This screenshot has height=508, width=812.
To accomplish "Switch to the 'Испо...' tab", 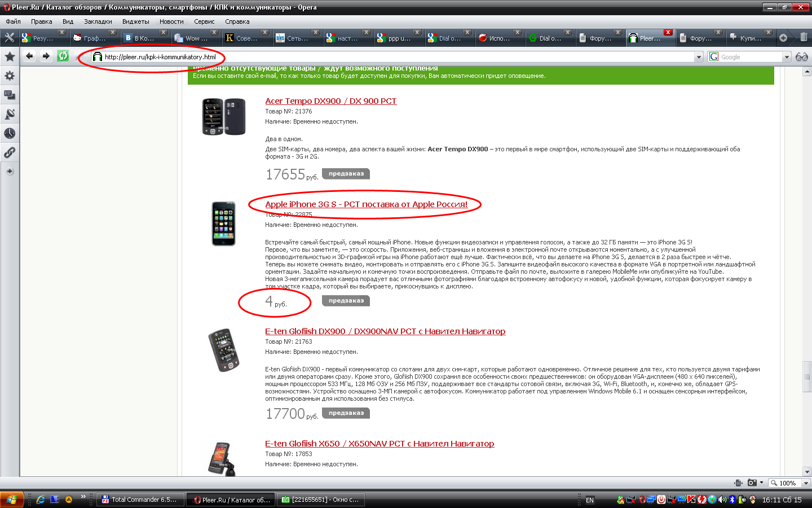I will (500, 38).
